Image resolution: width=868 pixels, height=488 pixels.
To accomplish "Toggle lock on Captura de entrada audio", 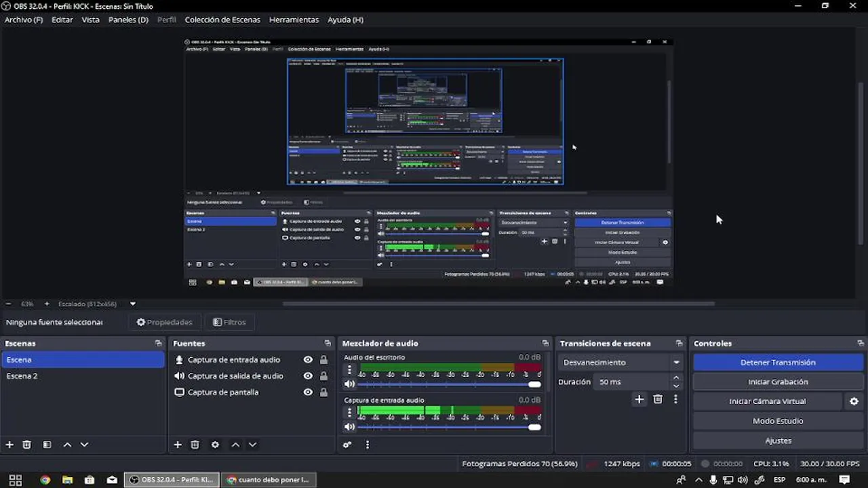I will click(x=323, y=360).
